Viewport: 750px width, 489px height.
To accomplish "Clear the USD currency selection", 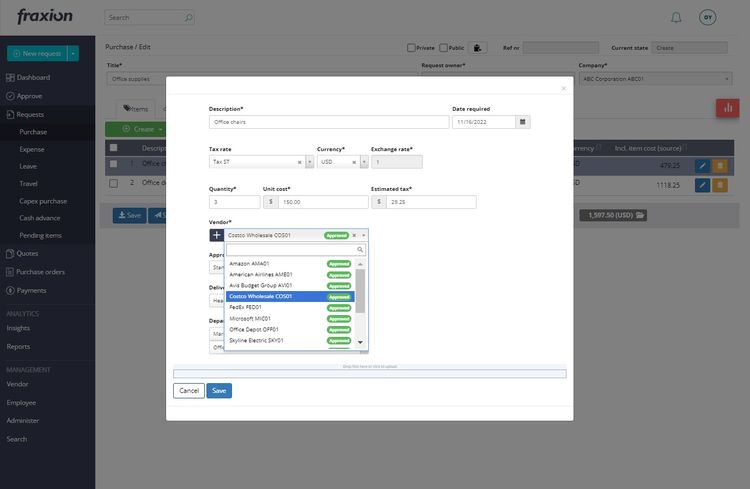I will click(354, 162).
